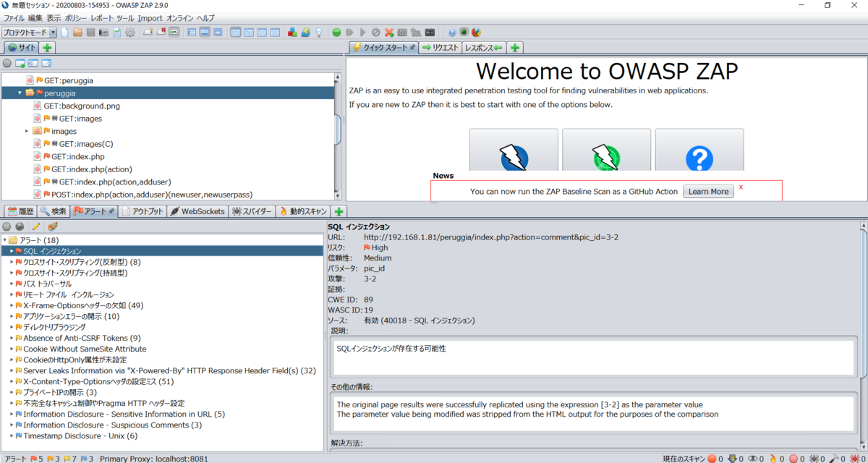
Task: Open session properties toolbar icon
Action: [116, 33]
